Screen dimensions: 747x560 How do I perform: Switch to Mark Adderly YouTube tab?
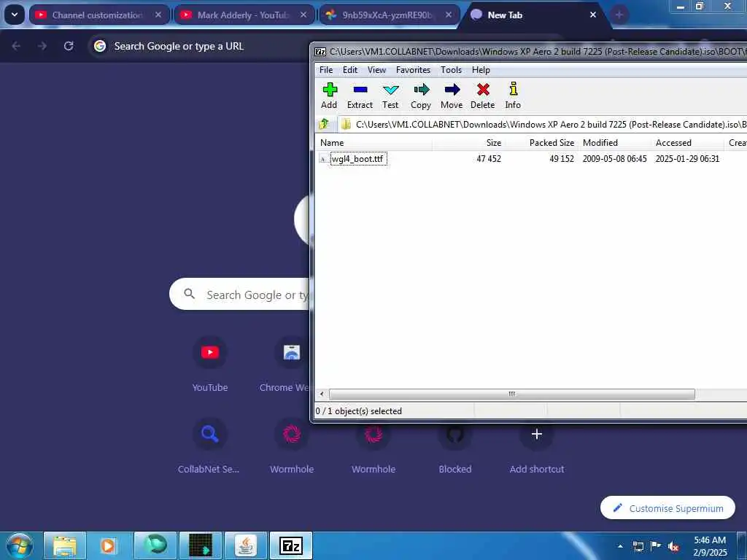(x=242, y=15)
